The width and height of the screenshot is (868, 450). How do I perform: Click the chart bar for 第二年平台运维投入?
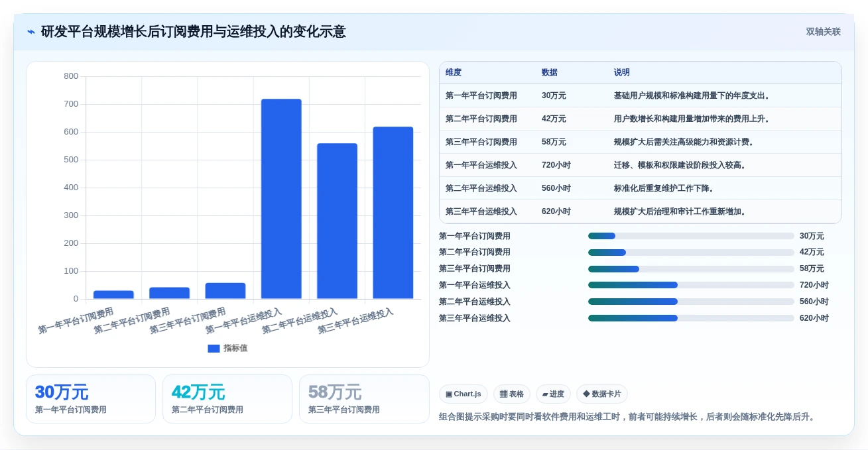pos(337,221)
